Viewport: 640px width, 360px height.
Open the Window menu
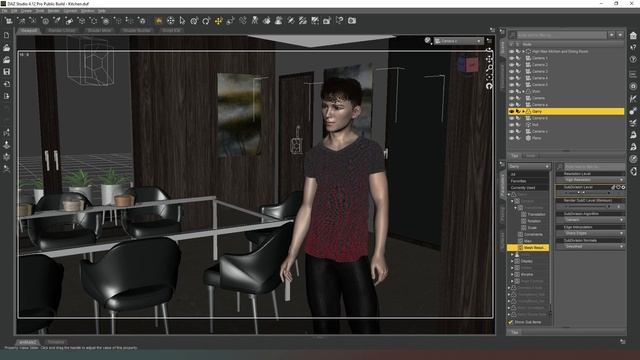pyautogui.click(x=87, y=11)
